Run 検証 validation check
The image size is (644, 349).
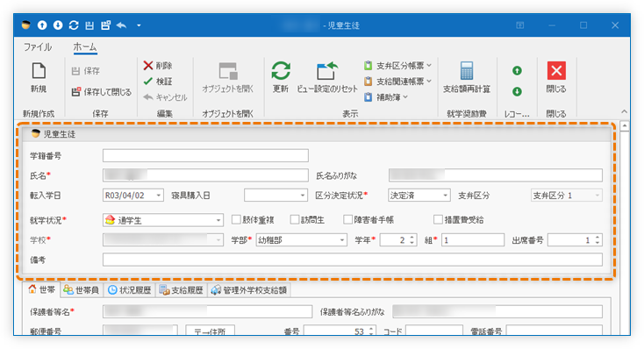[158, 82]
